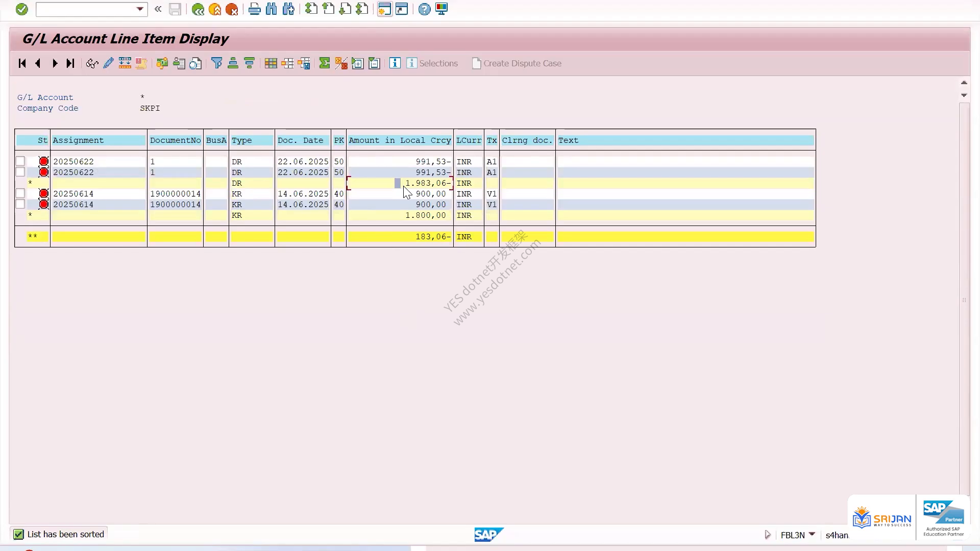Select the grand total 183,06- cell
Screen dimensions: 980x551
click(400, 237)
